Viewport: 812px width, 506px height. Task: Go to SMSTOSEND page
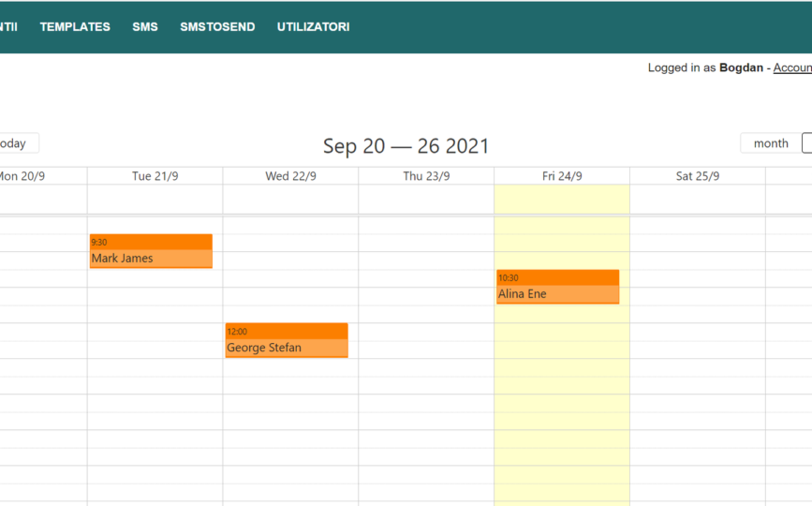pos(217,27)
